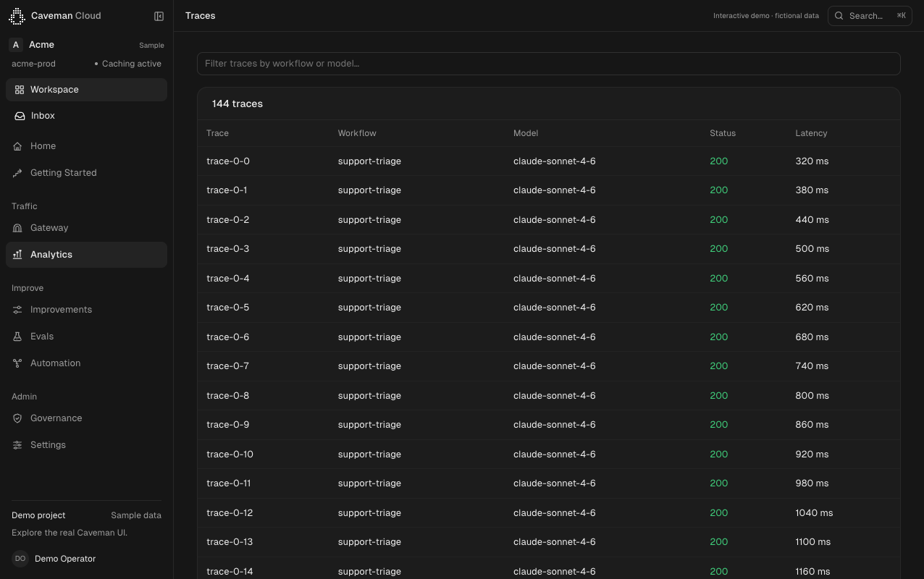Click the 800 ms latency value
The image size is (924, 579).
[812, 396]
